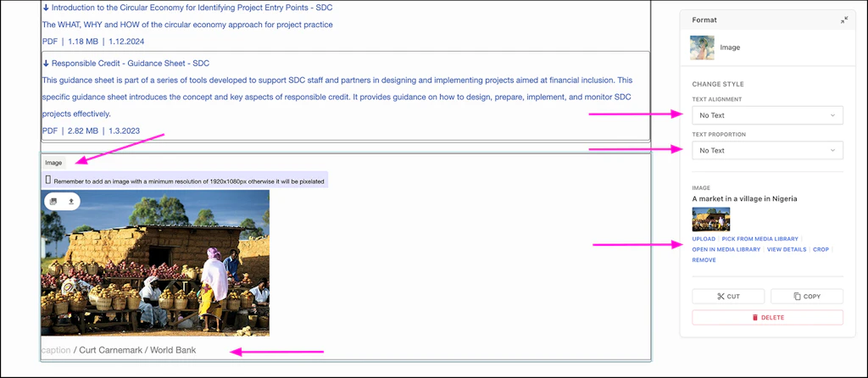Click the Image block thumbnail in the Format header
Viewport: 868px width, 378px height.
[x=702, y=47]
